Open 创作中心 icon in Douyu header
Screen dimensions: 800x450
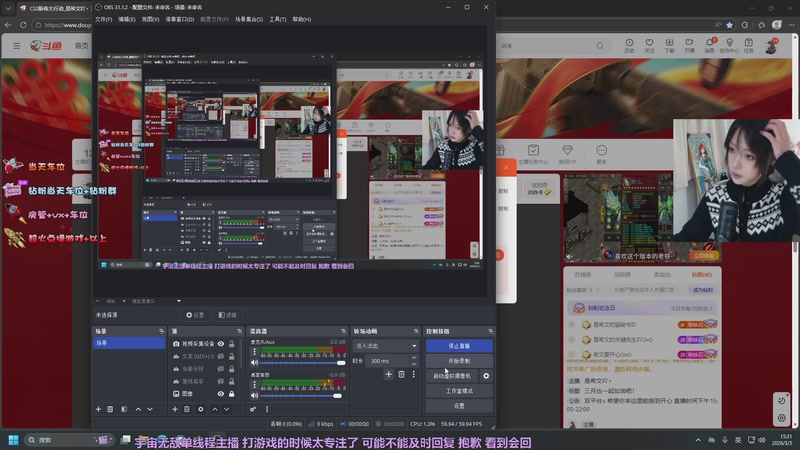[730, 45]
